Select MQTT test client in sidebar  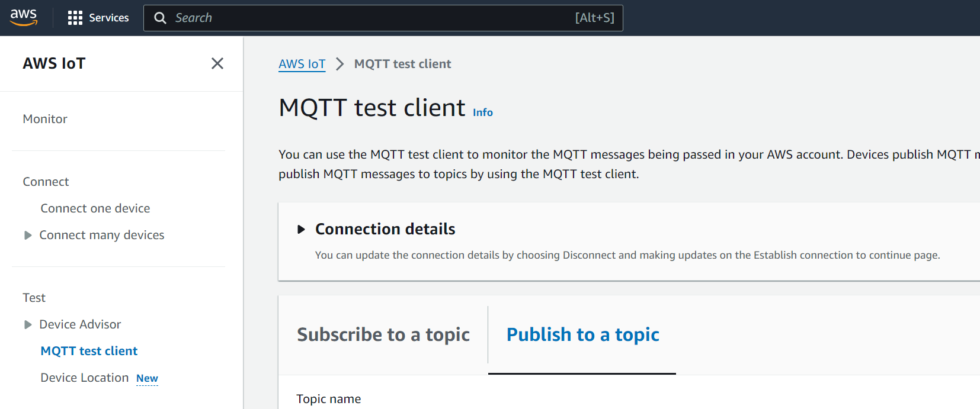(x=89, y=351)
